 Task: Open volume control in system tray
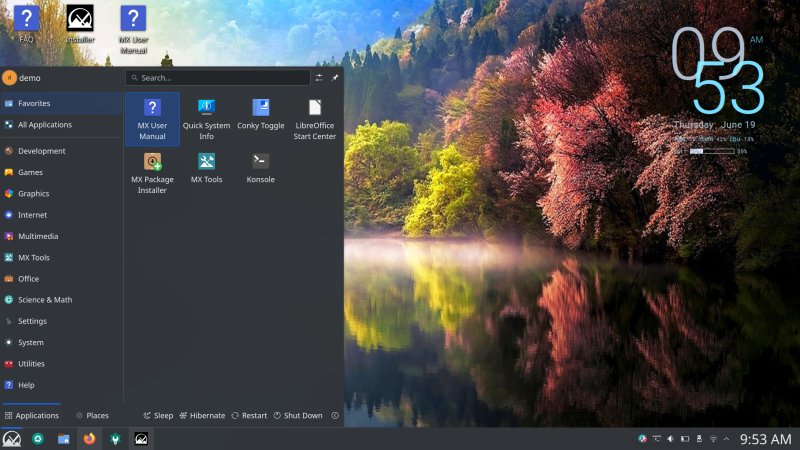point(670,439)
